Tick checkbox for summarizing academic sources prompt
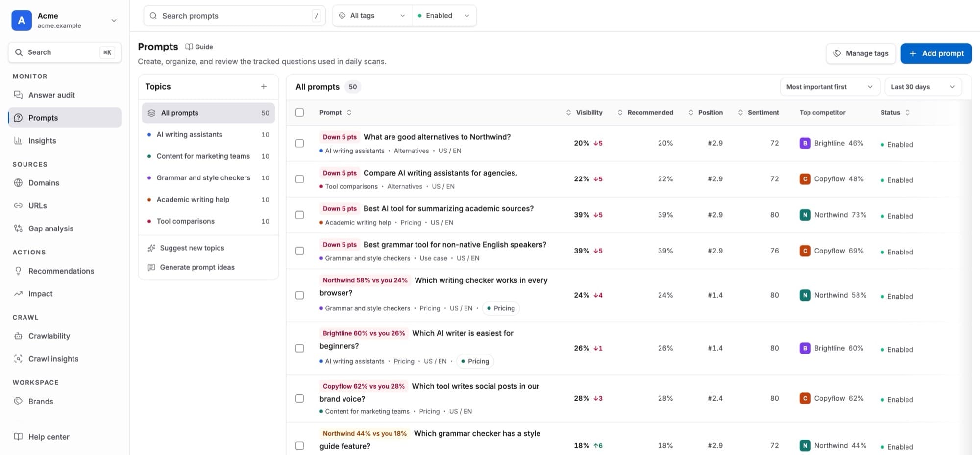Screen dimensions: 980x455 click(300, 215)
